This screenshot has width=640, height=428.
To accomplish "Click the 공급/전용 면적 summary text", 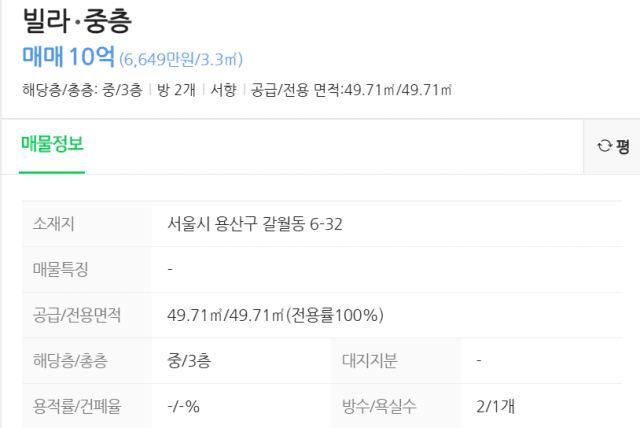I will point(351,90).
